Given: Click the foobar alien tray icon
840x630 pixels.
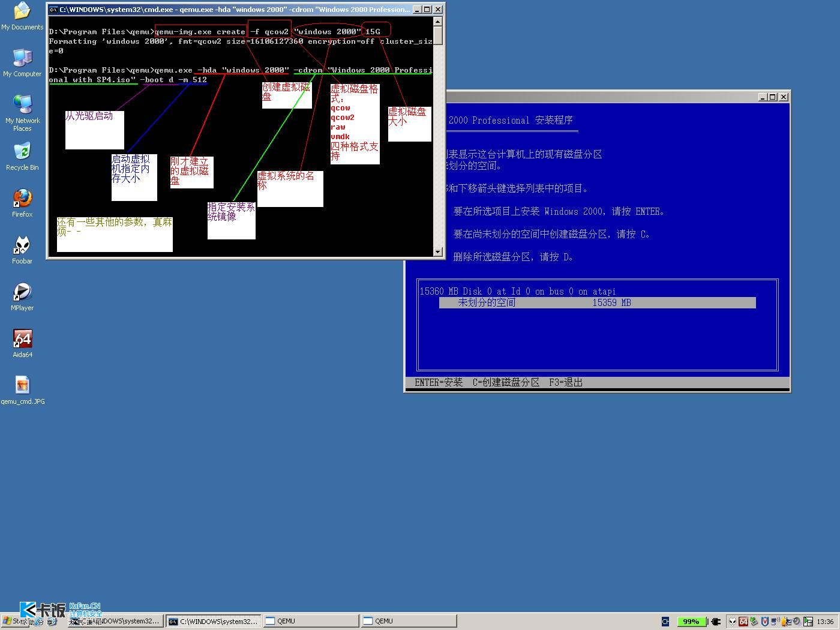Looking at the screenshot, I should (x=733, y=622).
